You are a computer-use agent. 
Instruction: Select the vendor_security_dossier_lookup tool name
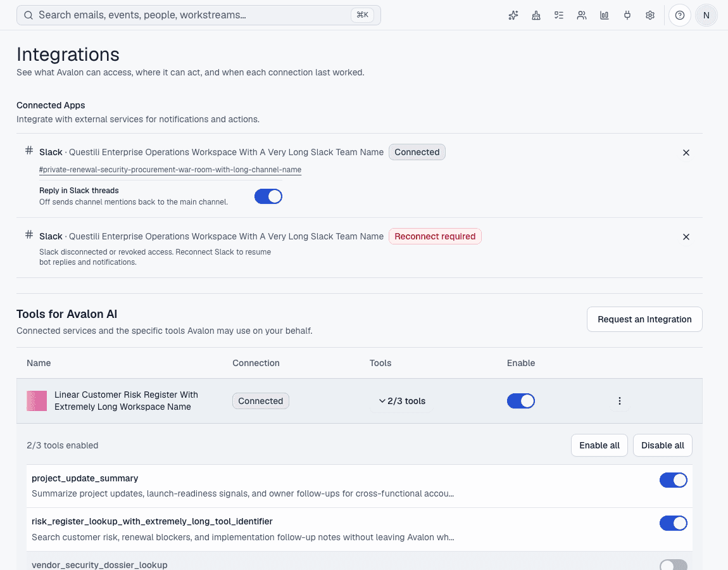pyautogui.click(x=99, y=565)
